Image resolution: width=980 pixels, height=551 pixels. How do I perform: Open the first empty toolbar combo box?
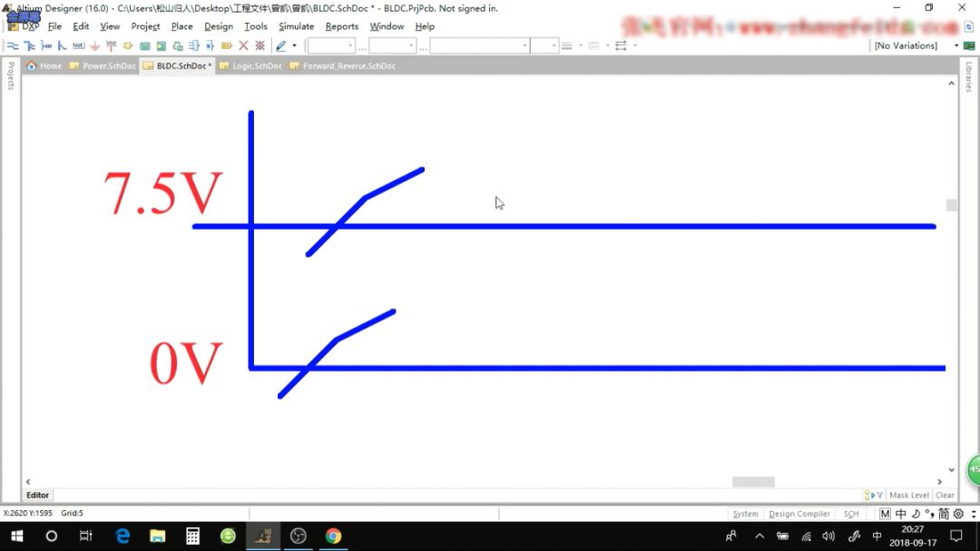331,45
